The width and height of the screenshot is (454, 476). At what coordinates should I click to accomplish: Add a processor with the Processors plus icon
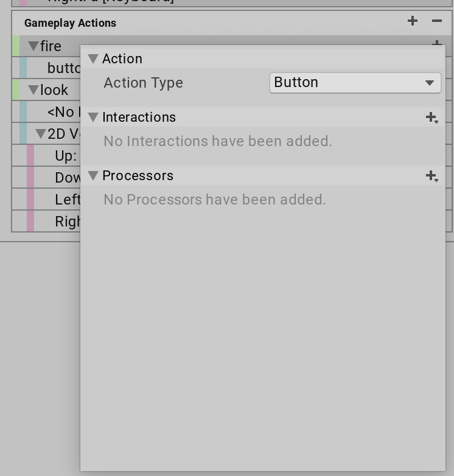coord(431,176)
